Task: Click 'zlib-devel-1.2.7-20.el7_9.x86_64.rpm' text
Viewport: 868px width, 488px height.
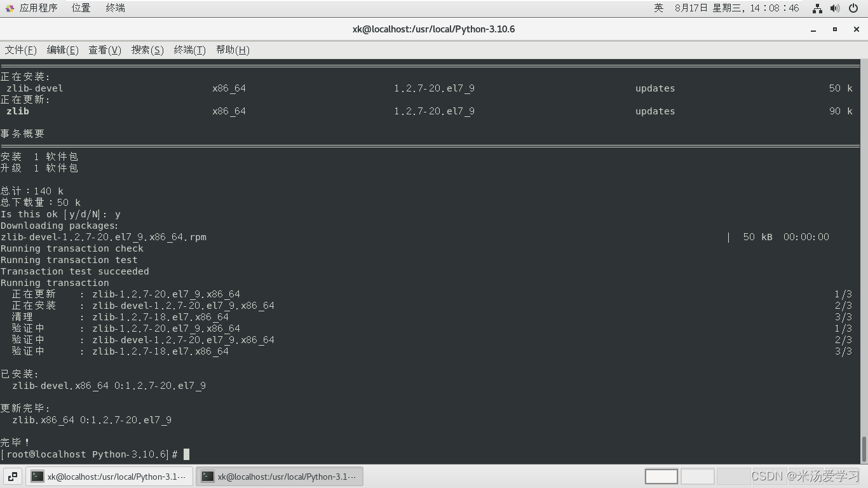Action: pos(104,237)
